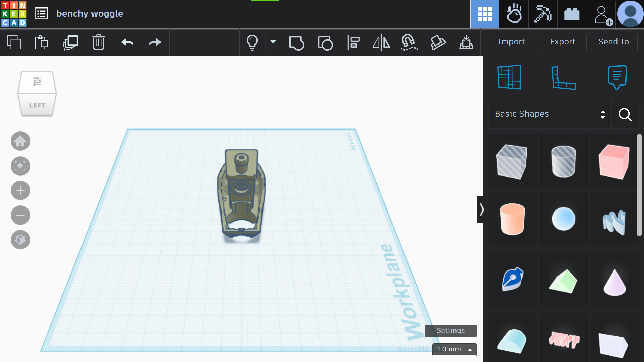Click the Group shapes icon
The height and width of the screenshot is (362, 644).
coord(297,43)
